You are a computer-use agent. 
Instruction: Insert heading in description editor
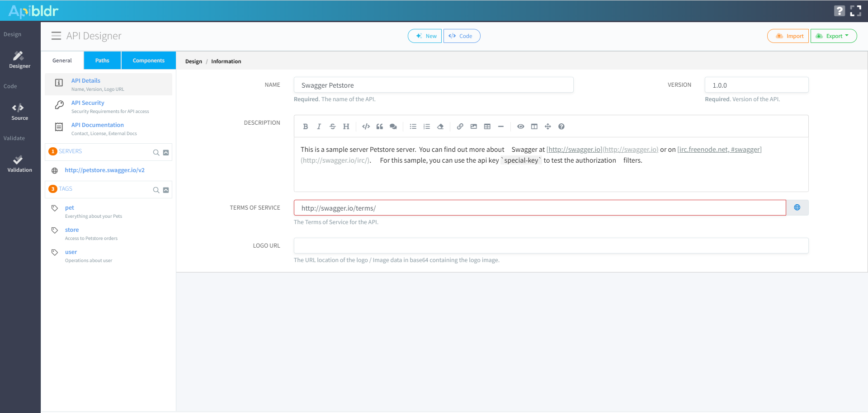point(346,127)
